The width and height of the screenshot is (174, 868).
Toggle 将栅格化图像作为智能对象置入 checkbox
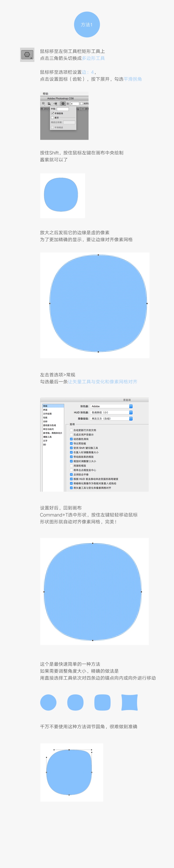[x=71, y=483]
